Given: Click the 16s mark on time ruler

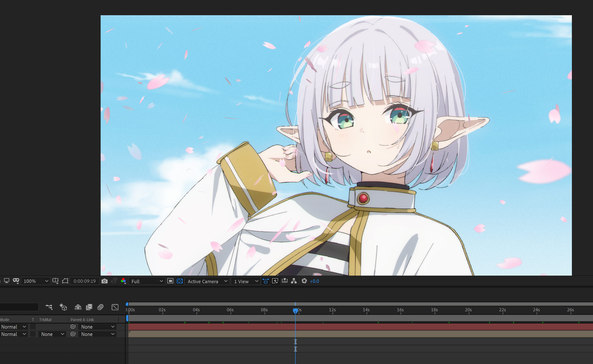Looking at the screenshot, I should click(x=400, y=310).
